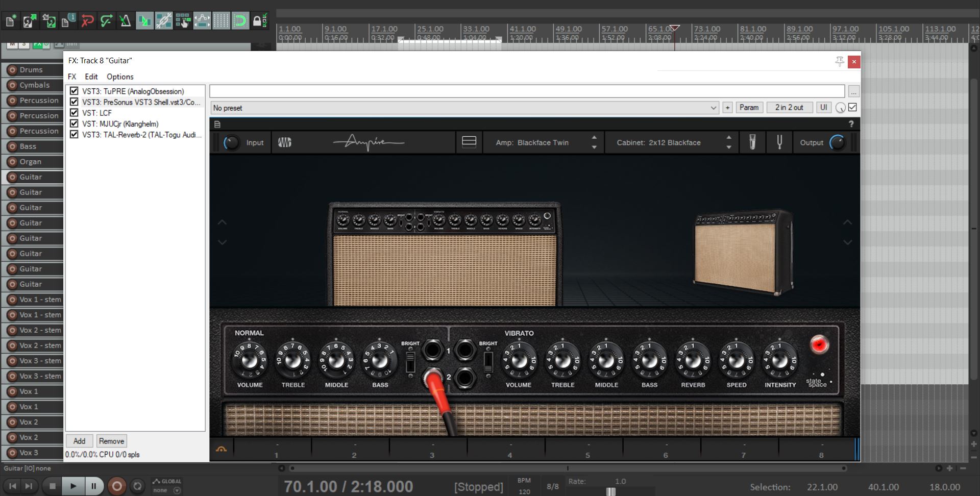
Task: Toggle snap magnet toolbar icon
Action: pyautogui.click(x=240, y=21)
